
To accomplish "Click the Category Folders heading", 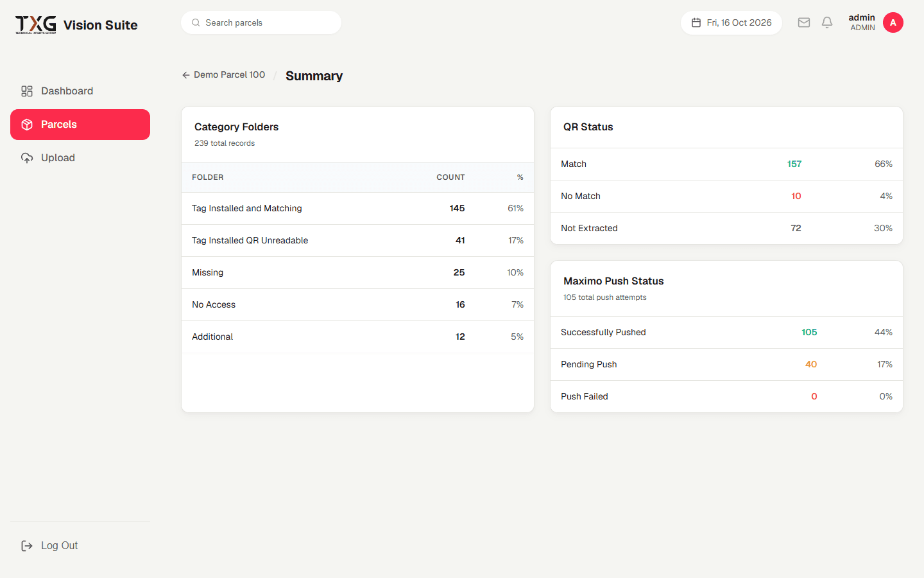I will pyautogui.click(x=237, y=127).
